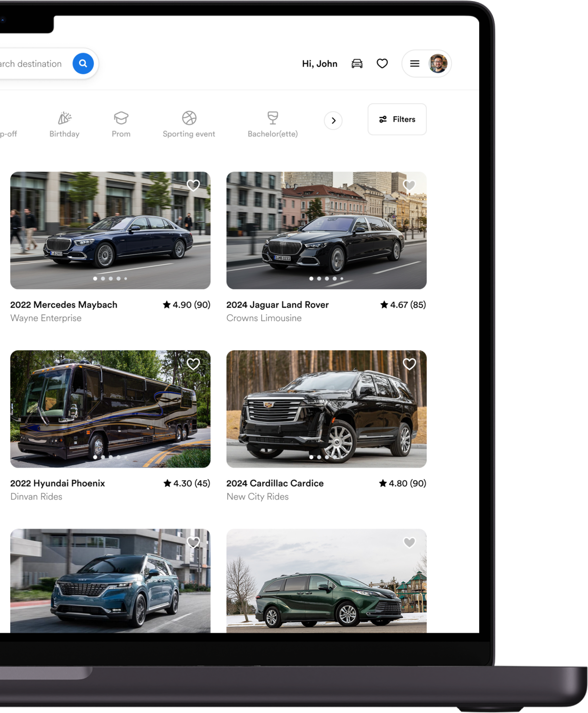Open 2022 Mercedes Maybach title link
The width and height of the screenshot is (588, 713).
tap(64, 305)
